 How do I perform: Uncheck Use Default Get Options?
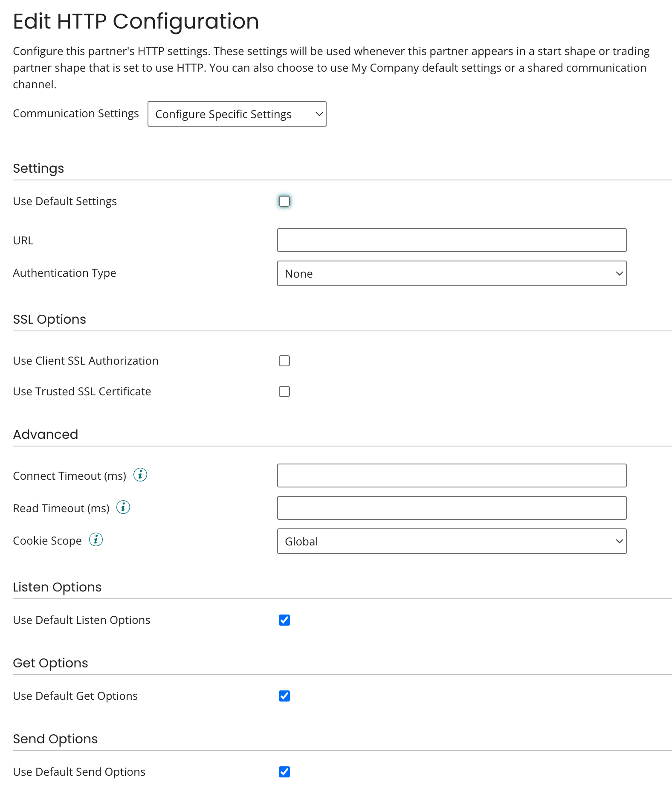(x=284, y=696)
